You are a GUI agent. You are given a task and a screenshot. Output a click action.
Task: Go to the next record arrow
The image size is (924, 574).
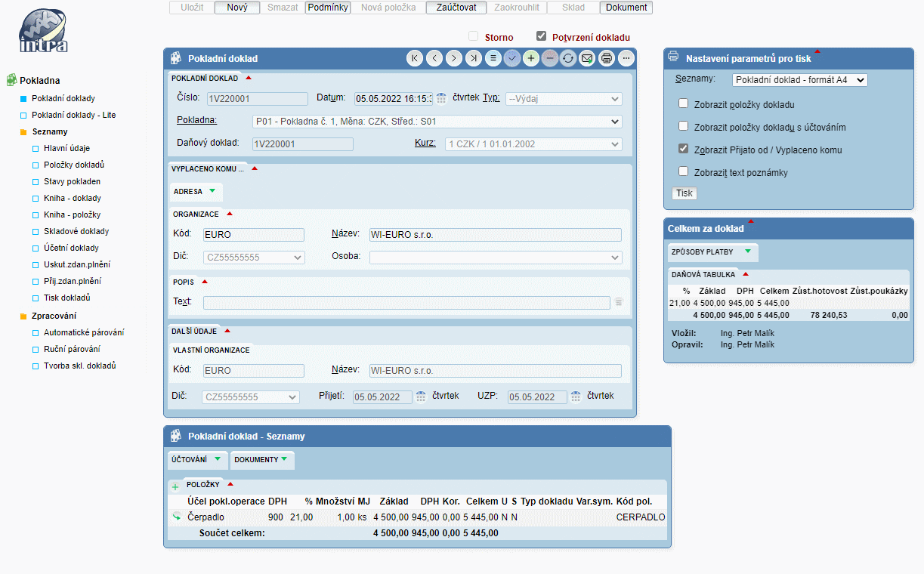point(453,58)
